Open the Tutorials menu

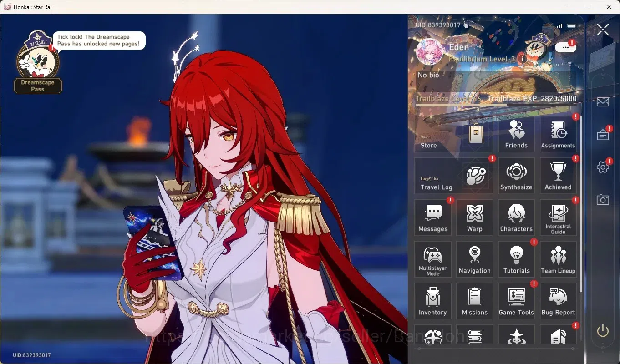pyautogui.click(x=516, y=259)
